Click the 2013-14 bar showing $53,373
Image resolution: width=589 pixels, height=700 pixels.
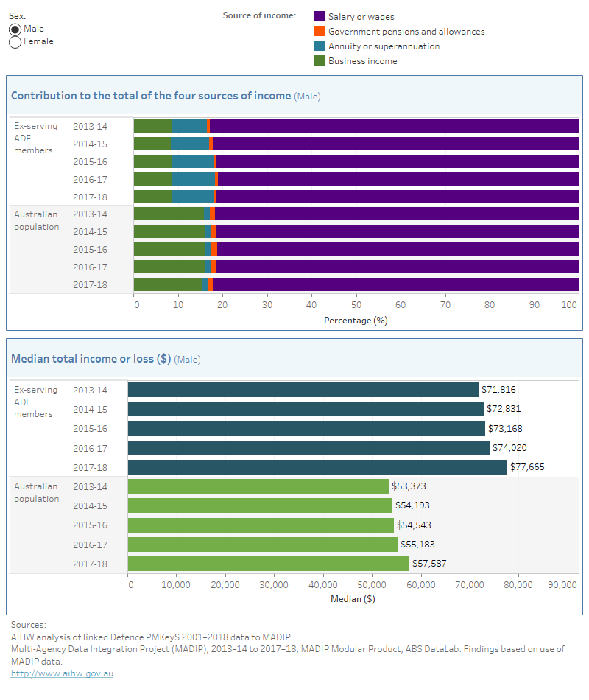click(258, 486)
